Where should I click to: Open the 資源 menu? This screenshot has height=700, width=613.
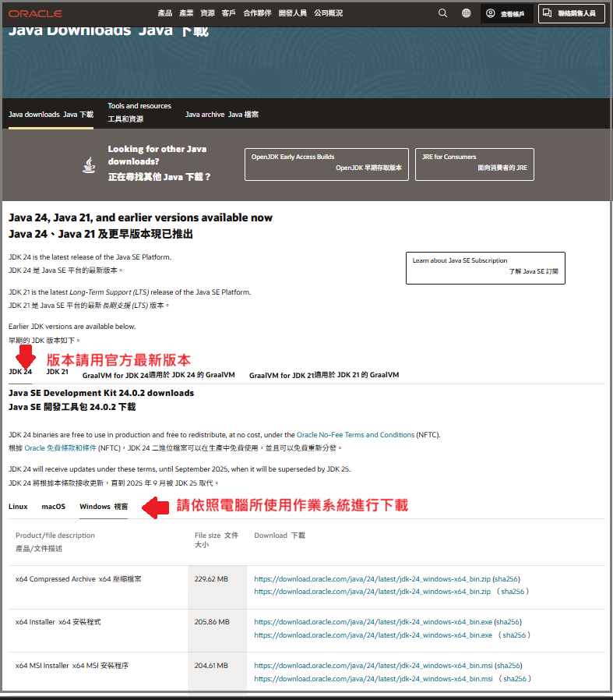tap(207, 13)
